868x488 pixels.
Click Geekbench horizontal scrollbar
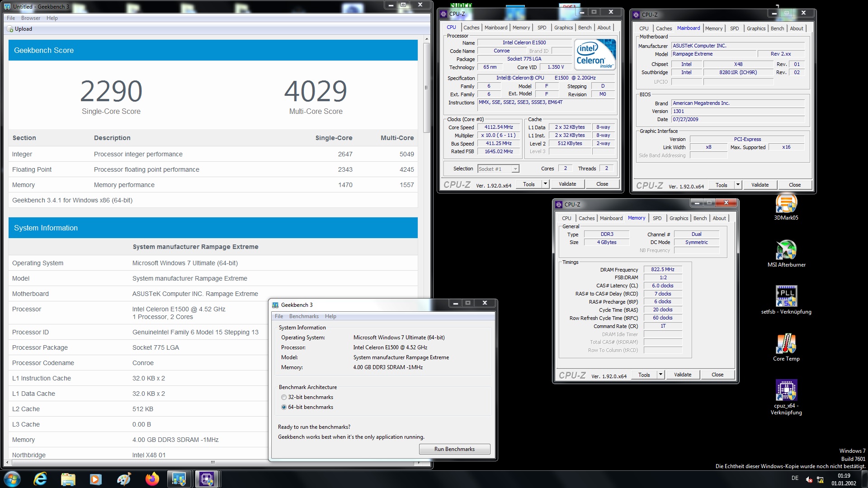(x=212, y=462)
